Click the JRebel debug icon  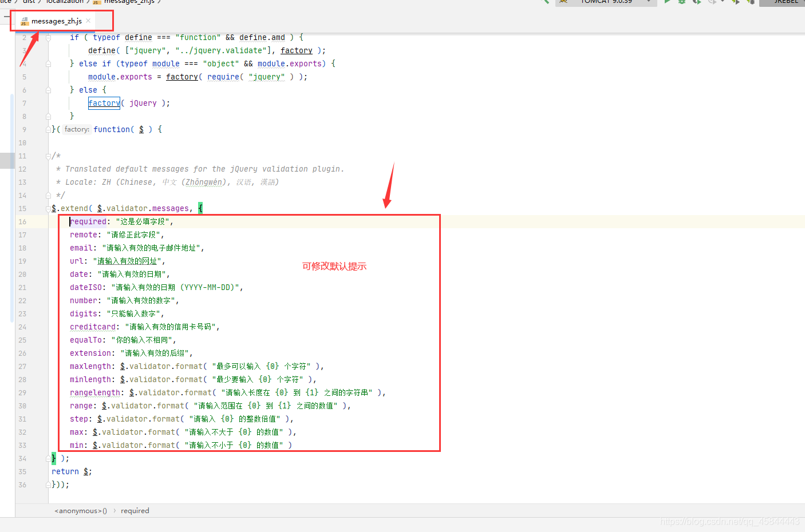[751, 2]
